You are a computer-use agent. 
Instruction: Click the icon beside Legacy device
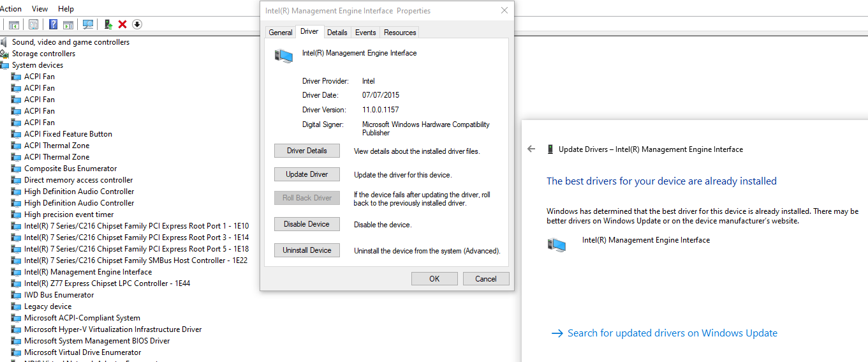click(x=17, y=306)
